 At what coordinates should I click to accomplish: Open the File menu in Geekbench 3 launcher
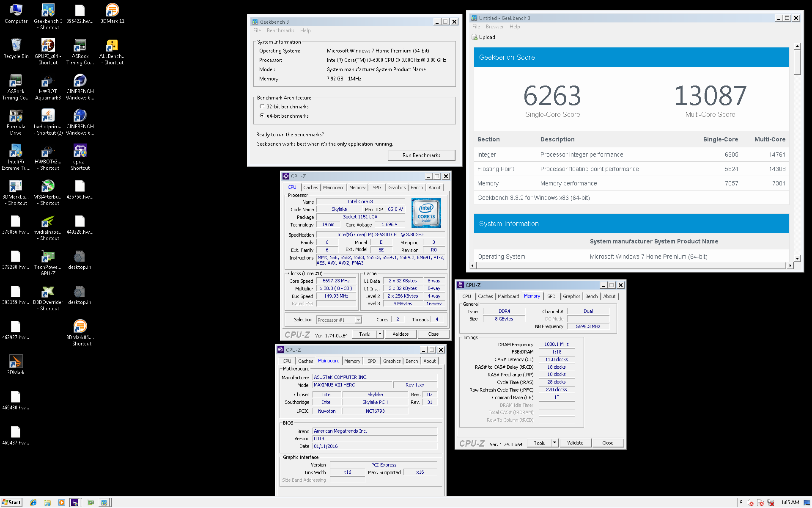point(257,30)
